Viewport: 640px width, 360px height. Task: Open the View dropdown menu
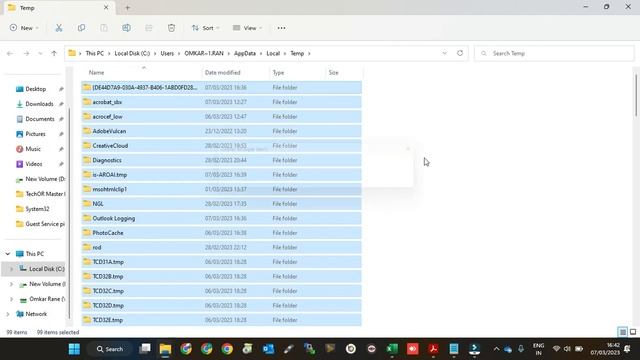tap(247, 28)
